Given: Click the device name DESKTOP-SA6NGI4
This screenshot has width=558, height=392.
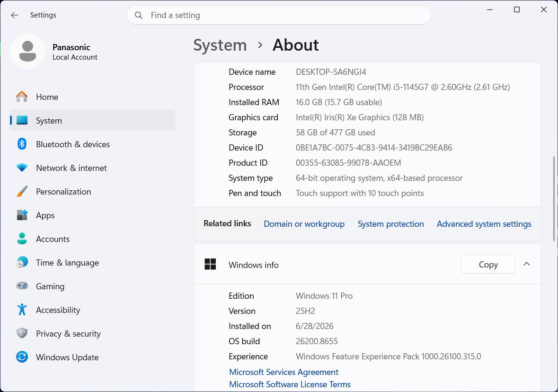Looking at the screenshot, I should pyautogui.click(x=331, y=71).
